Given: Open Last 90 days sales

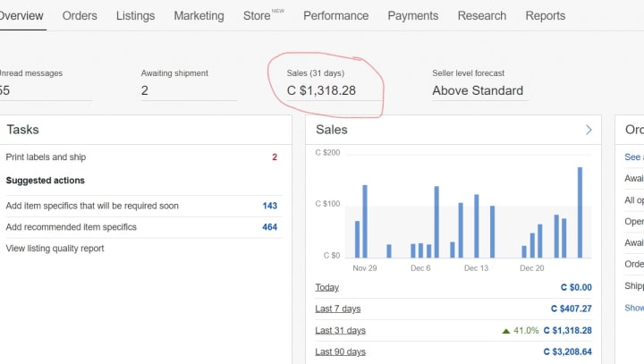Looking at the screenshot, I should [x=340, y=351].
